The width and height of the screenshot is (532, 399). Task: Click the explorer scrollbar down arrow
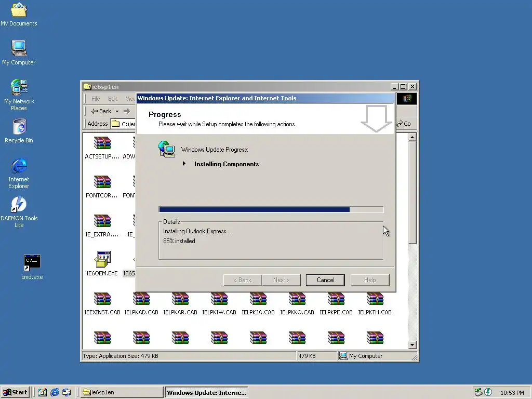click(x=412, y=345)
